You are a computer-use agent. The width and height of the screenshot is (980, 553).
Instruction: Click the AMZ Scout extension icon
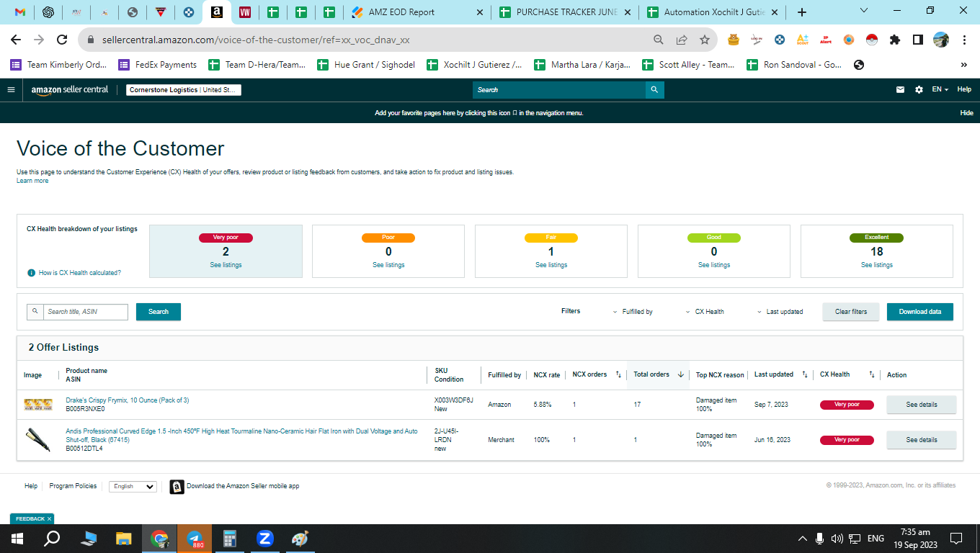pos(803,40)
